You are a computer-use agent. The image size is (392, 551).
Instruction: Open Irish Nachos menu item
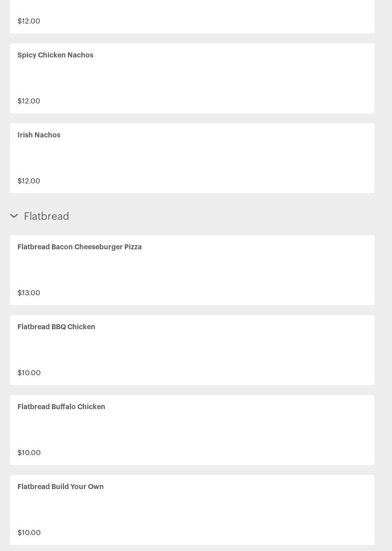coord(192,158)
